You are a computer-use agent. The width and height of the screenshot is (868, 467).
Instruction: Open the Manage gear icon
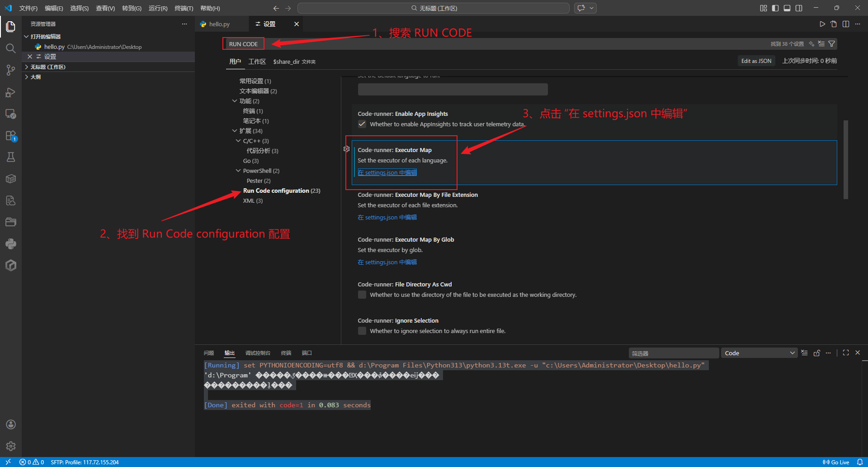pos(11,446)
